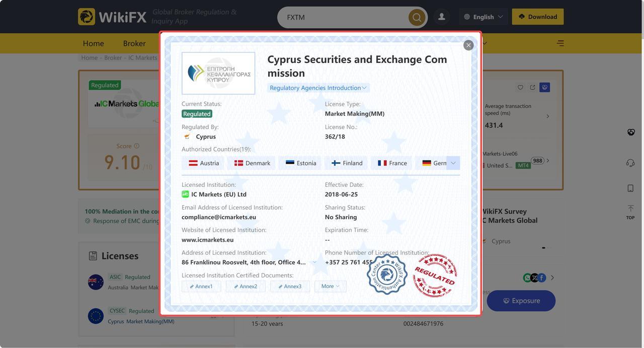Open the hamburger menu icon

pos(560,43)
